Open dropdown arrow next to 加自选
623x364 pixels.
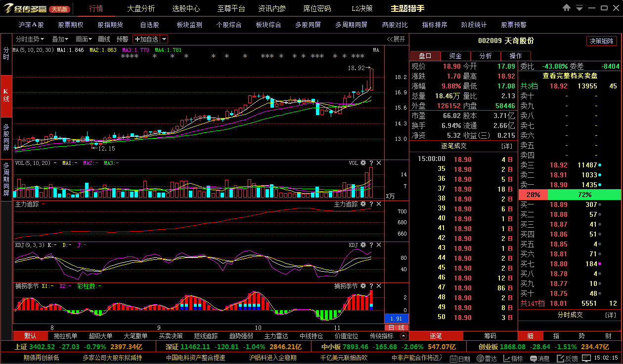click(x=164, y=39)
